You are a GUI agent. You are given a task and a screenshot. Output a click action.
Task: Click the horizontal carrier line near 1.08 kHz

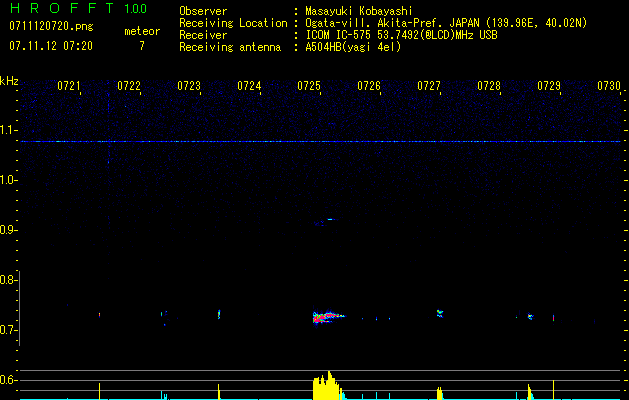tap(321, 142)
